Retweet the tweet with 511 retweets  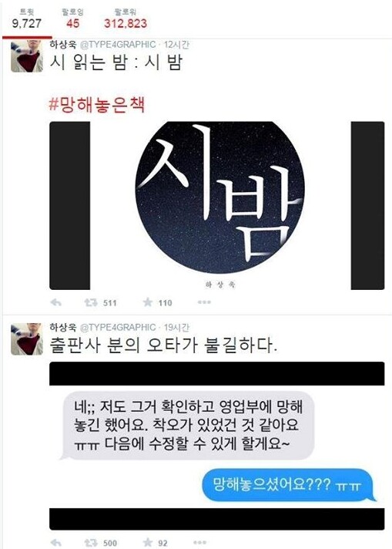point(91,302)
